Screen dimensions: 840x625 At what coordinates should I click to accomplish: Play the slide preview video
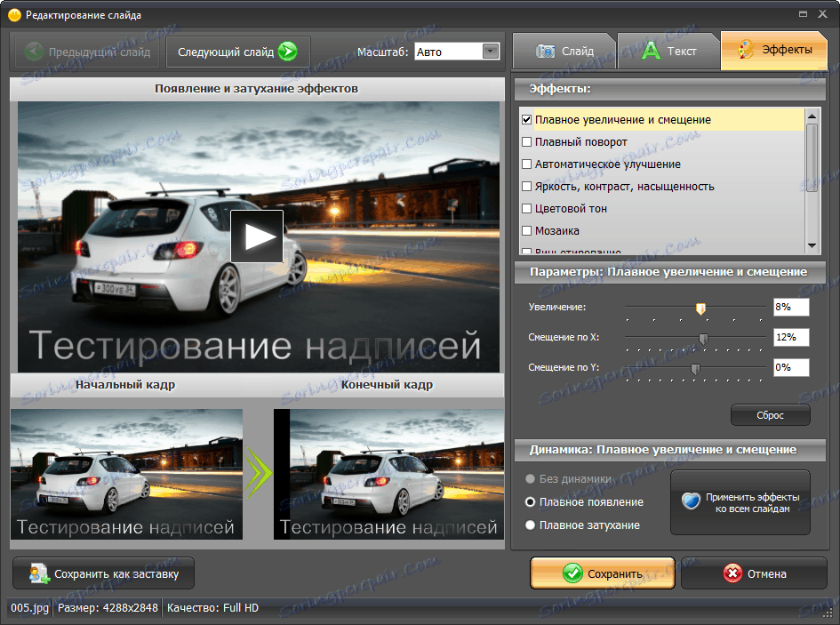[257, 236]
